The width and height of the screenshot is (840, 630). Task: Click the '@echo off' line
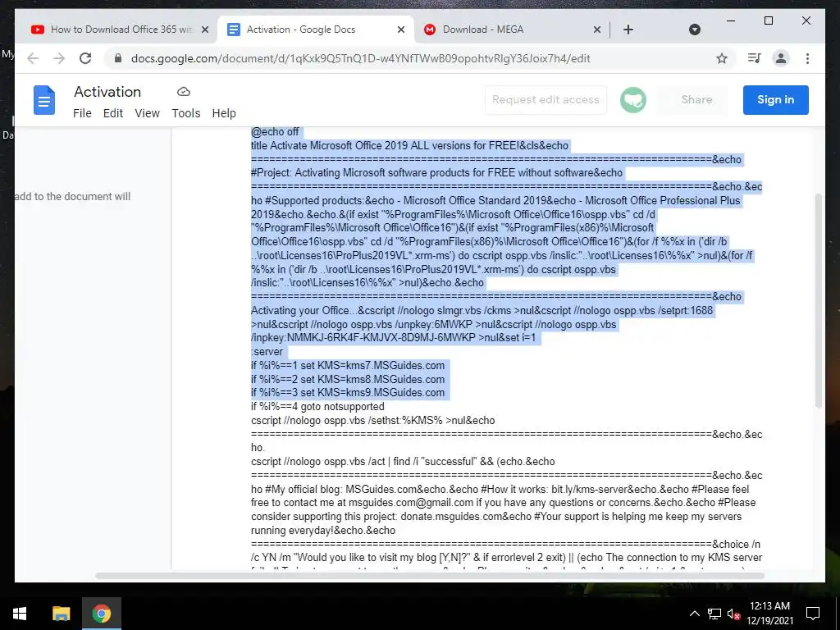[275, 132]
